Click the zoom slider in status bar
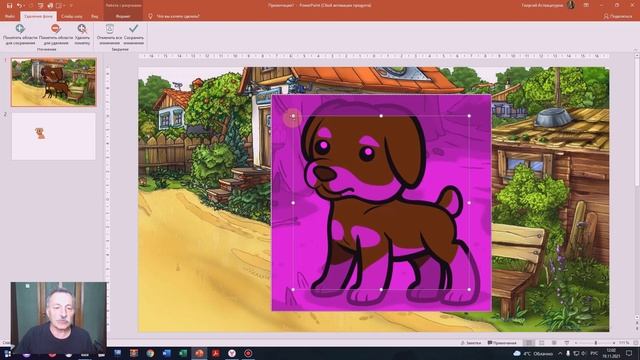Image resolution: width=640 pixels, height=360 pixels. (595, 343)
